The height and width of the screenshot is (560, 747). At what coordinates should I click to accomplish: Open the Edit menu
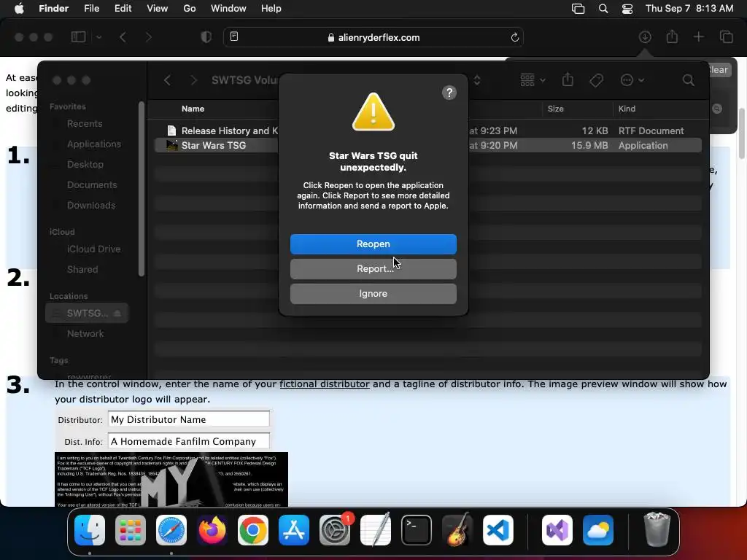point(123,9)
